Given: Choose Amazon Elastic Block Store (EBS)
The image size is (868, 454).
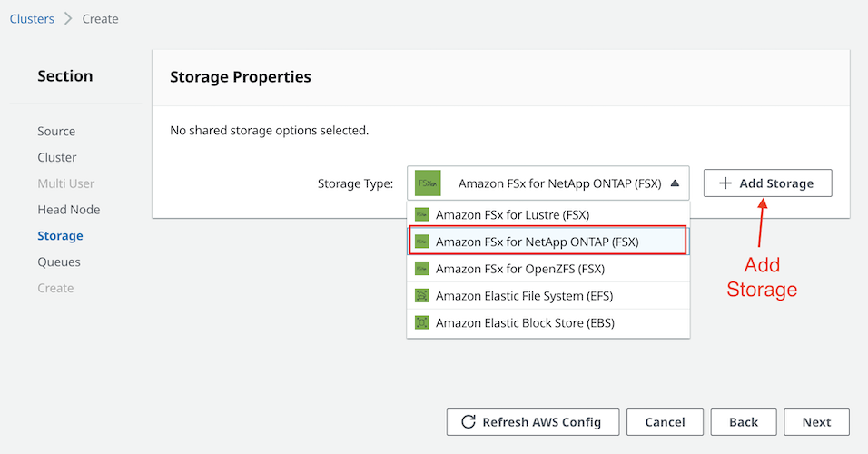Looking at the screenshot, I should click(x=548, y=322).
